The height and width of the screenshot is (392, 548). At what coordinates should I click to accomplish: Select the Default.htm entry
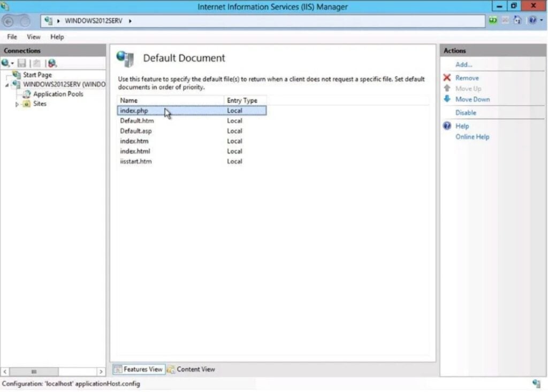tap(192, 120)
